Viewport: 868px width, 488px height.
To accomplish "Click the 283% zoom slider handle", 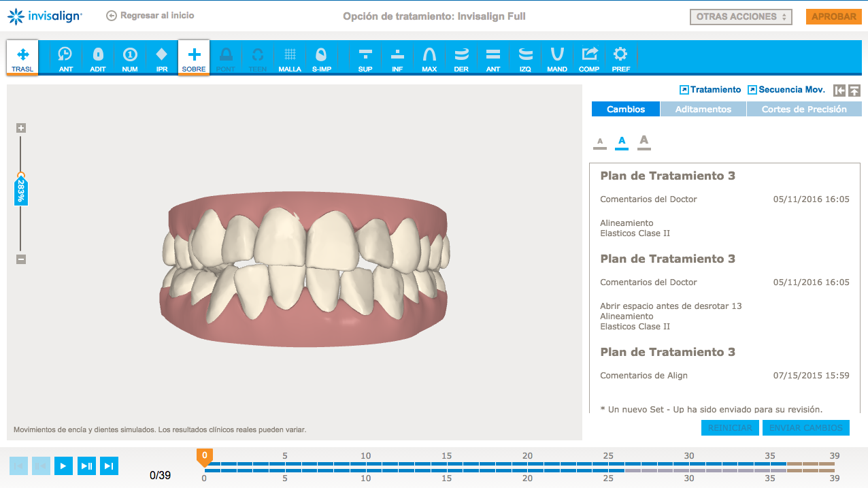I will 21,190.
